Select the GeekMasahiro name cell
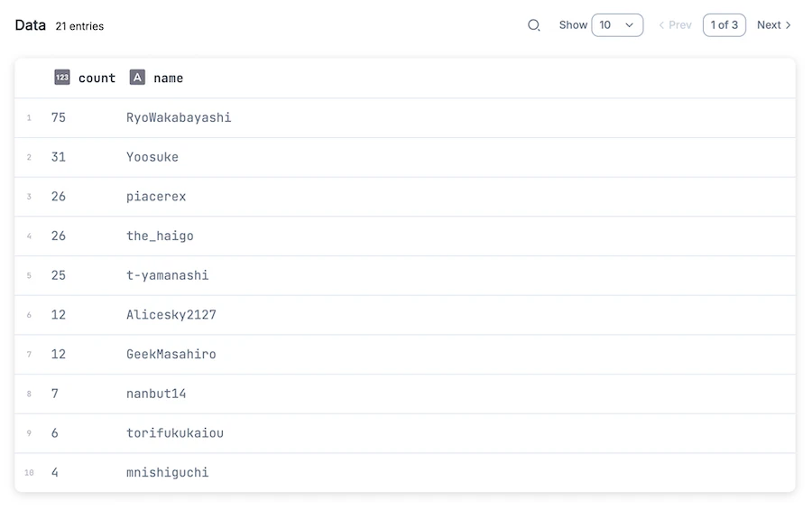The height and width of the screenshot is (510, 812). pyautogui.click(x=171, y=354)
